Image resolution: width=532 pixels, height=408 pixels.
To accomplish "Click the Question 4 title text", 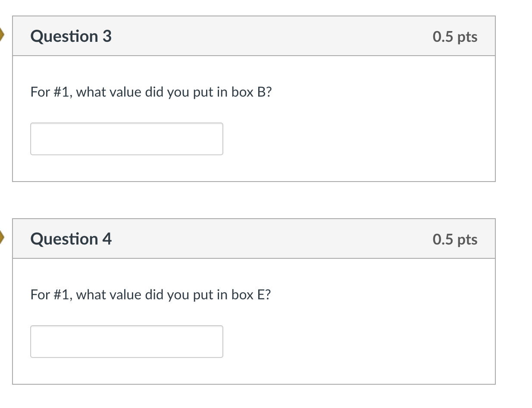I will pyautogui.click(x=71, y=239).
